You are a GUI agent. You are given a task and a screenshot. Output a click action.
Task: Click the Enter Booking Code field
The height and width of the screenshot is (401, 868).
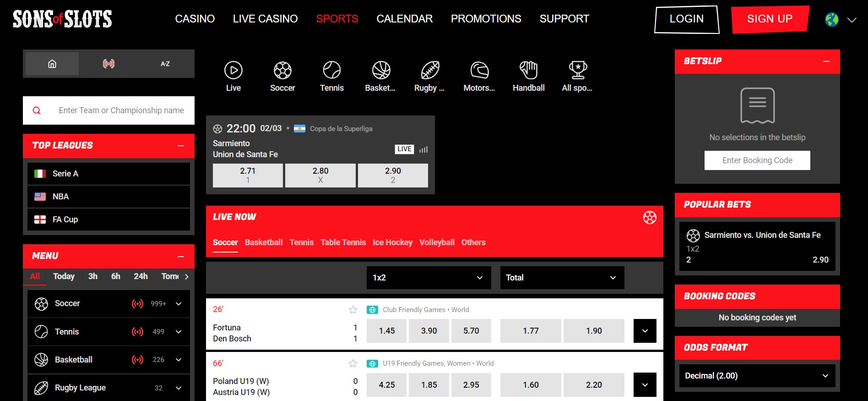point(757,160)
